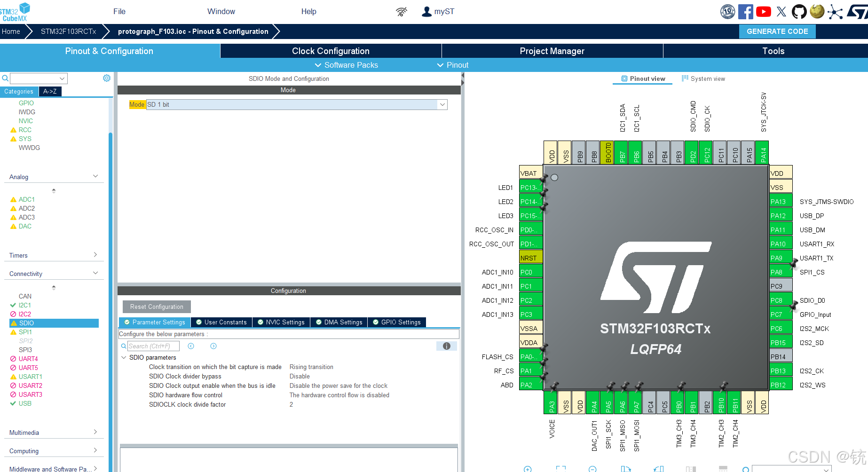
Task: Open the categories settings gear icon
Action: [107, 78]
